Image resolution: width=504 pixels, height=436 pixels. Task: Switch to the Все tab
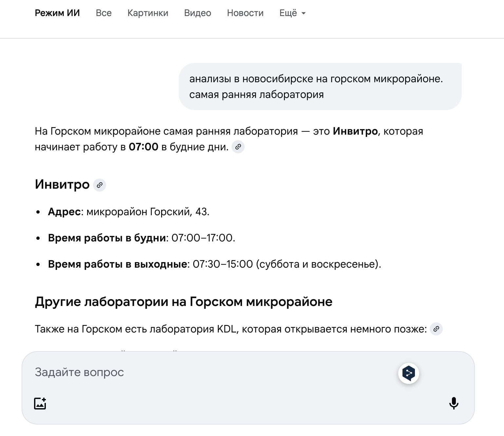click(103, 13)
